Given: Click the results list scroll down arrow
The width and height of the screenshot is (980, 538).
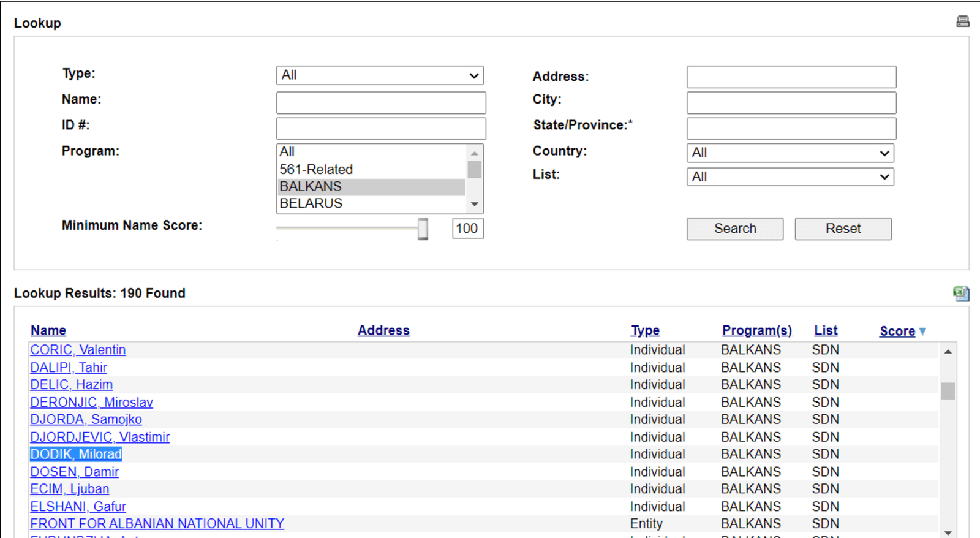Looking at the screenshot, I should tap(948, 532).
